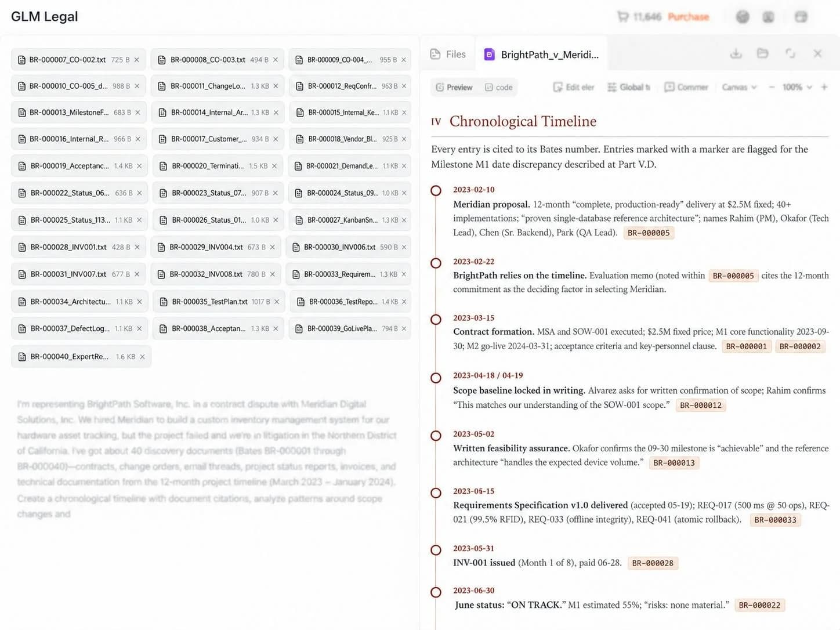Open the BR-000038_Acceptan... file chip
The image size is (840, 630).
[218, 328]
